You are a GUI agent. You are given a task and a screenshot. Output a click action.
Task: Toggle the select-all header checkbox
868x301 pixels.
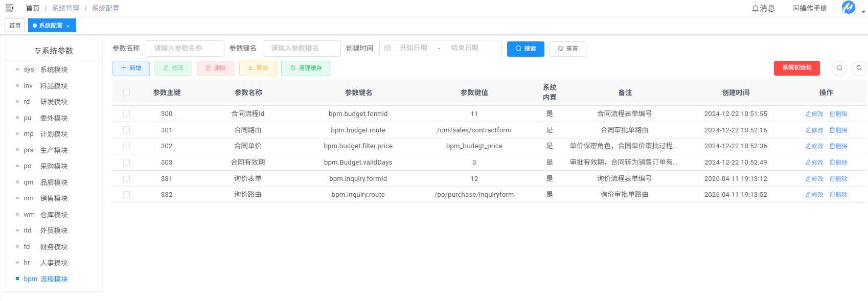click(x=126, y=92)
